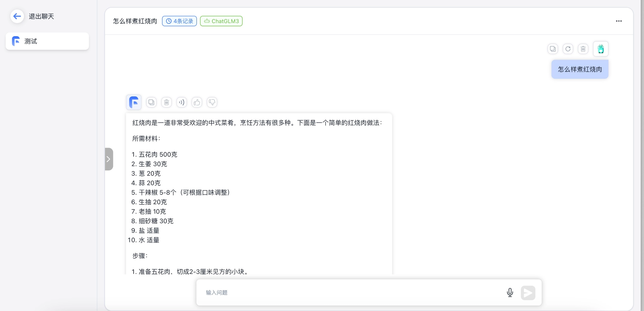Image resolution: width=644 pixels, height=311 pixels.
Task: Copy the assistant's red braised pork reply
Action: (x=151, y=102)
